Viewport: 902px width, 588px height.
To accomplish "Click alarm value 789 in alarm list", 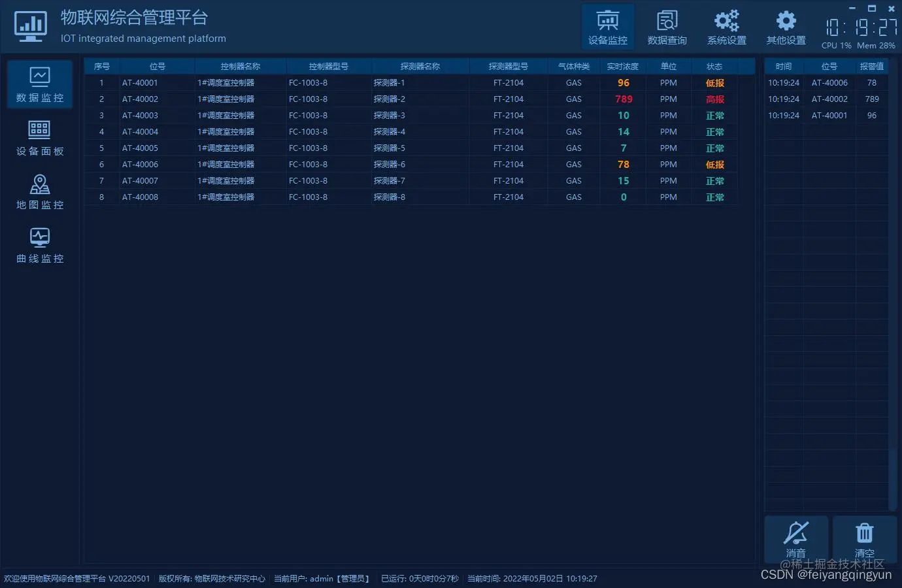I will [x=872, y=99].
